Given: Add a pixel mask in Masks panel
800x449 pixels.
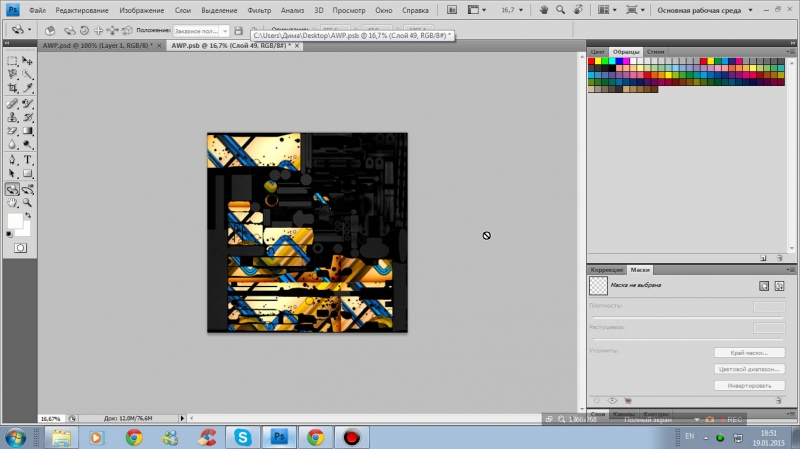Looking at the screenshot, I should (764, 286).
